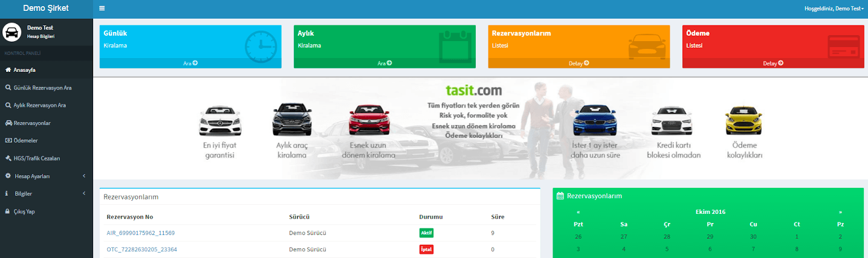Click the red Honda car image
Viewport: 868px width, 258px height.
[368, 120]
